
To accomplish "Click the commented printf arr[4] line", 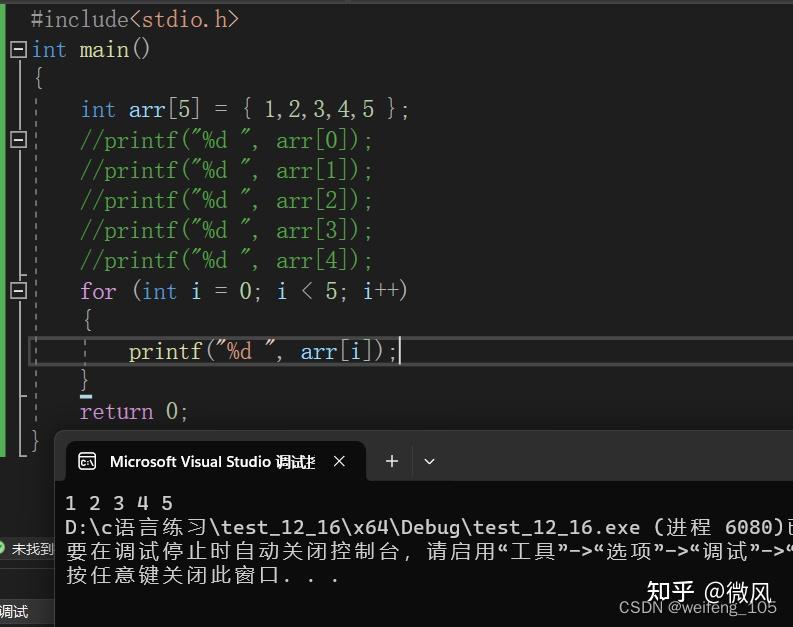I will pyautogui.click(x=226, y=261).
